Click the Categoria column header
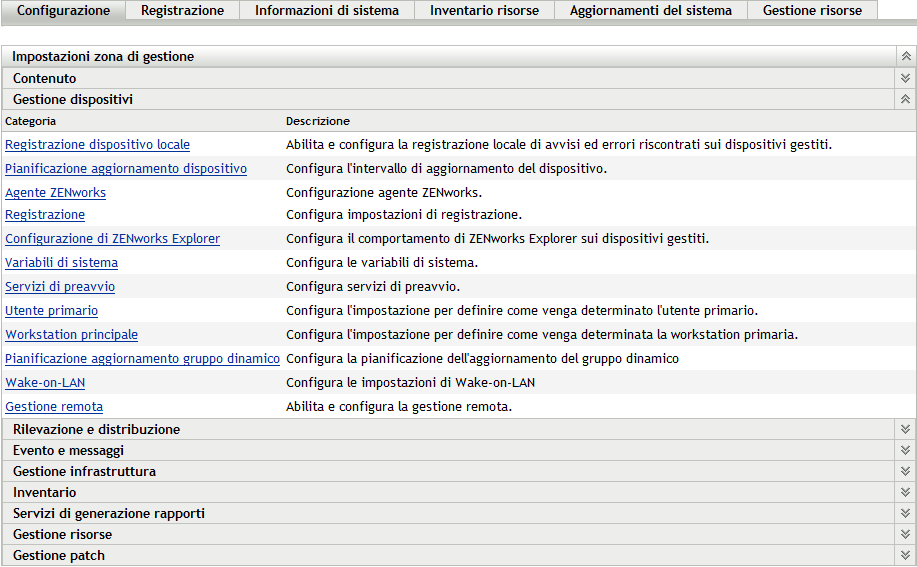The height and width of the screenshot is (567, 917). (x=30, y=121)
